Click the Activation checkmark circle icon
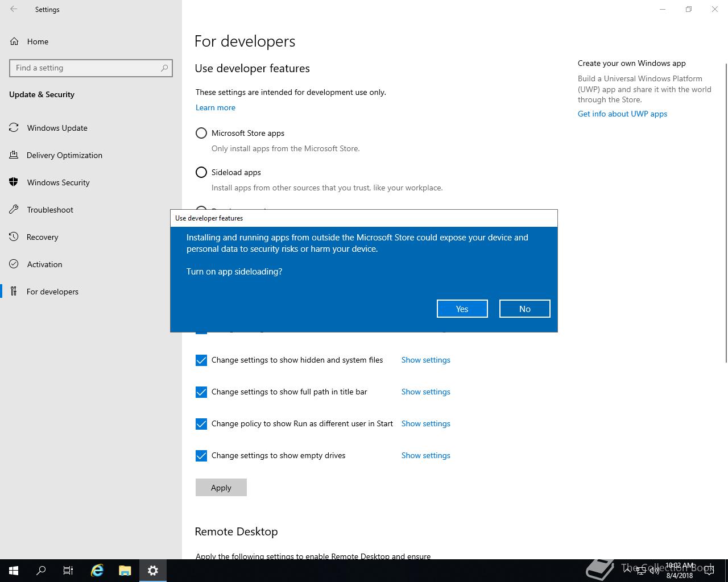728x582 pixels. pos(14,264)
